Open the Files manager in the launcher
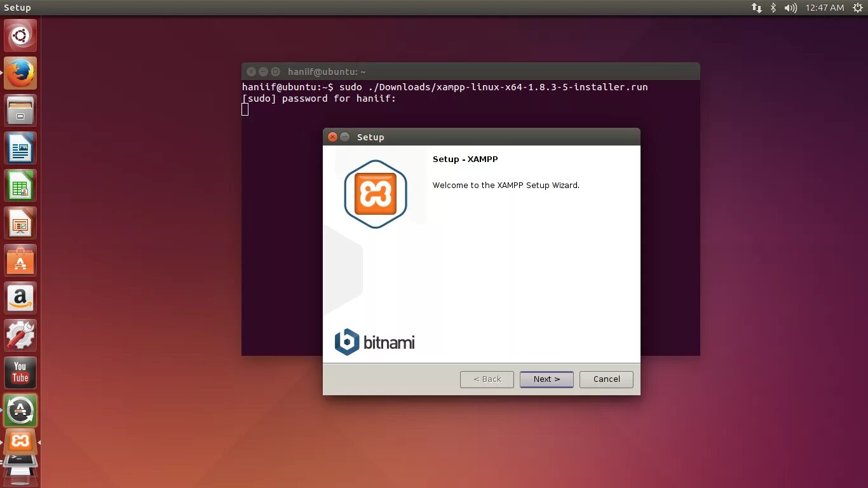This screenshot has width=868, height=488. coord(20,111)
